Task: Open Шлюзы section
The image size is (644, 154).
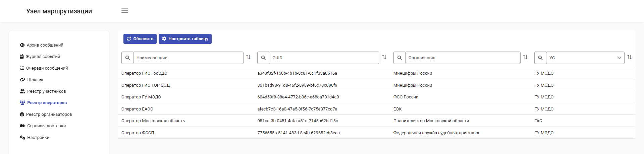Action: pyautogui.click(x=35, y=80)
